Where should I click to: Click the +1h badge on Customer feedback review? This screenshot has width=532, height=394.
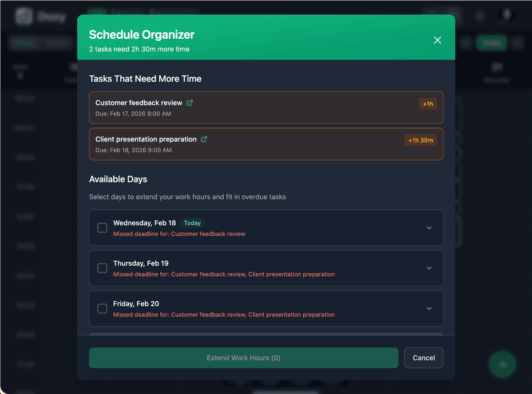(x=427, y=104)
